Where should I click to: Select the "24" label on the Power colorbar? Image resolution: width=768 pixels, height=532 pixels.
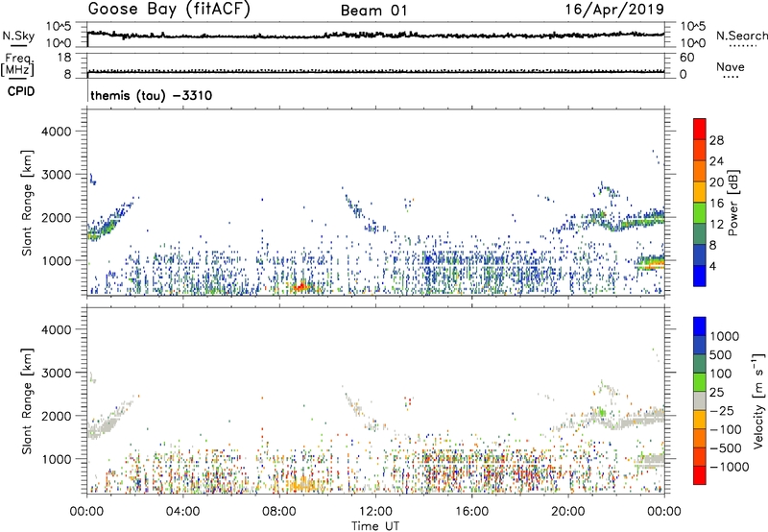[x=716, y=161]
